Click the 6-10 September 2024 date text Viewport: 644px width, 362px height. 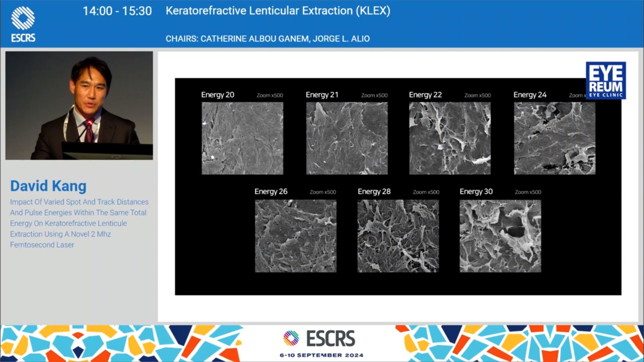(321, 355)
